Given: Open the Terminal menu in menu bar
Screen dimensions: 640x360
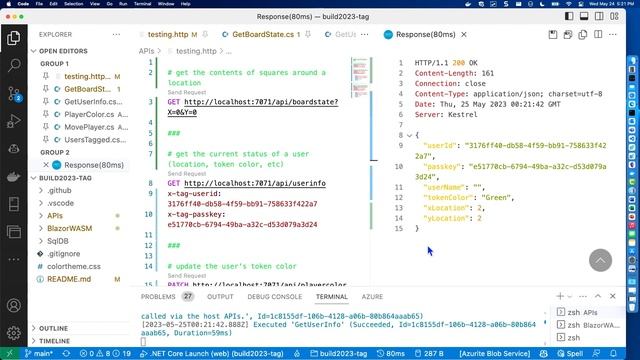Looking at the screenshot, I should [142, 4].
